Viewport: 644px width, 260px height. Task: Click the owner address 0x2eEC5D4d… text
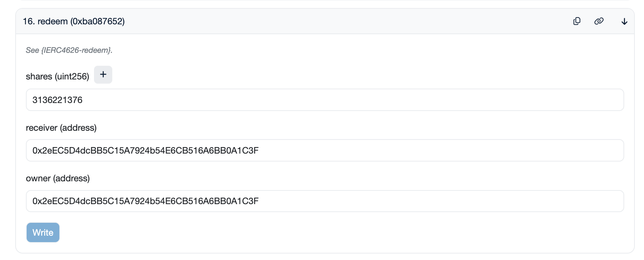(145, 201)
